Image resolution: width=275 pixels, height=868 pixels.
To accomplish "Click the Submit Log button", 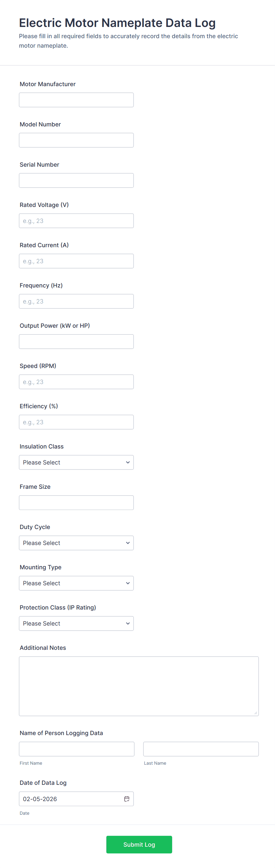I will (139, 844).
